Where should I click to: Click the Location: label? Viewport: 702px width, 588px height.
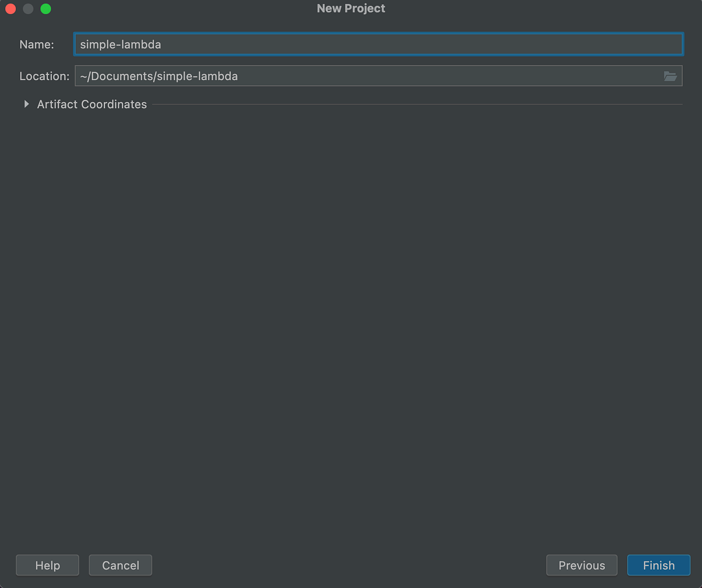[44, 76]
